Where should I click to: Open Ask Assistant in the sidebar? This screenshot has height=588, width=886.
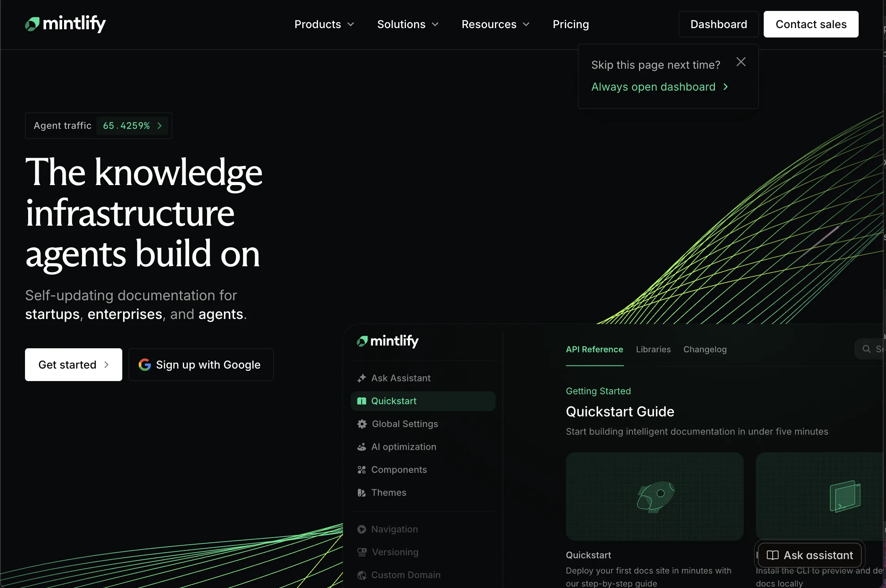(423, 378)
